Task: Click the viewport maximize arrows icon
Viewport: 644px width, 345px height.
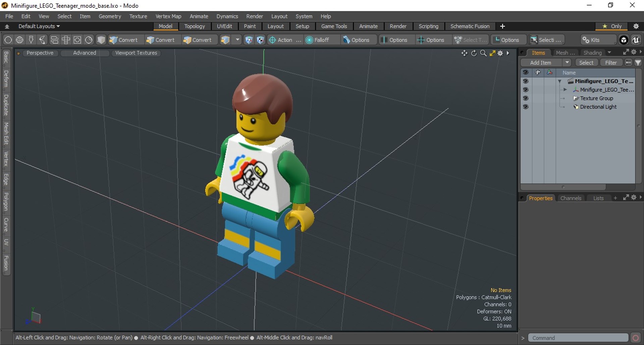Action: coord(492,53)
